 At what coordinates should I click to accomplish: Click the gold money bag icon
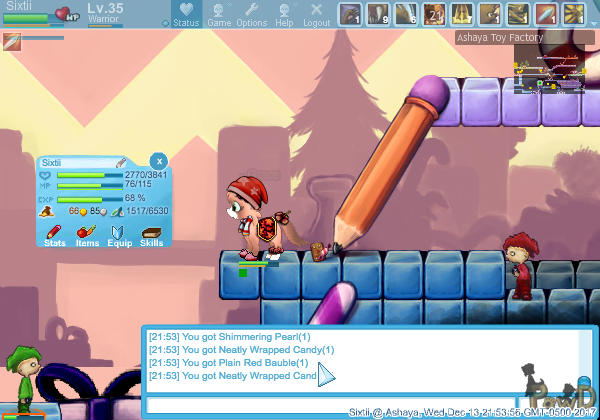point(46,211)
